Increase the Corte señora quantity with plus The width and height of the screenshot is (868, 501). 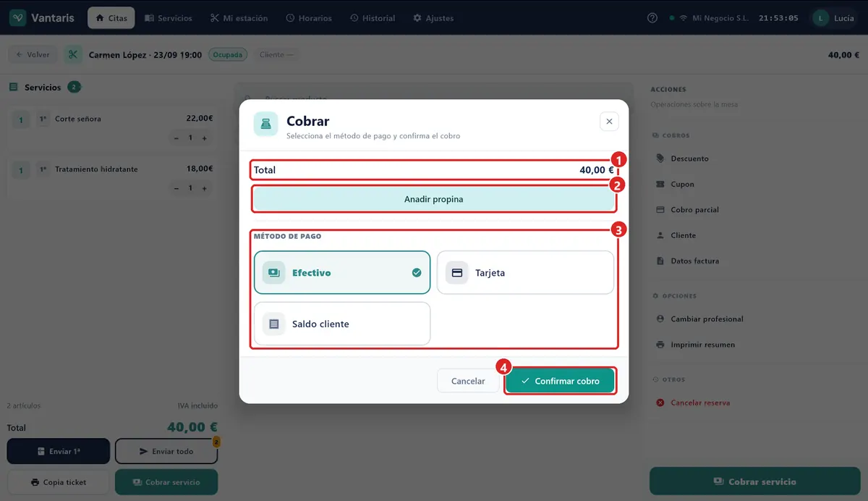point(205,138)
